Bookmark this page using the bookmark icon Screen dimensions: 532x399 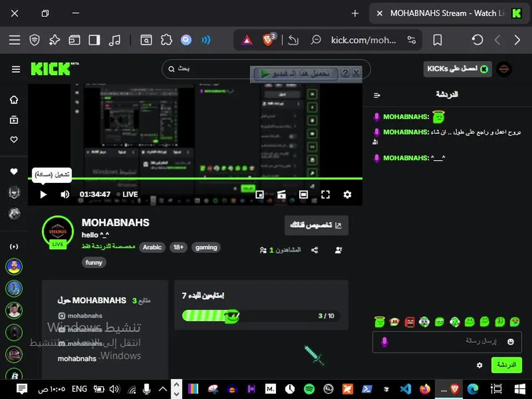click(437, 40)
